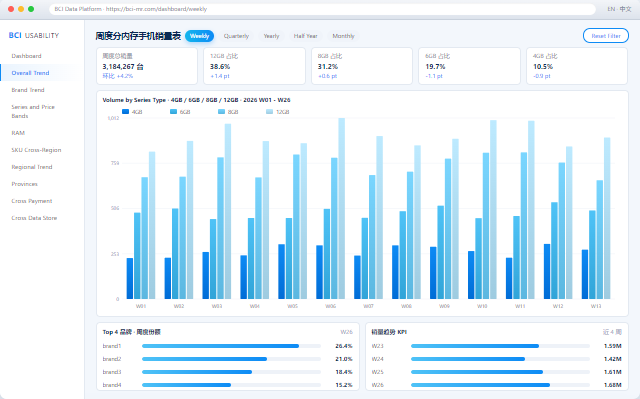Viewport: 640px width, 399px height.
Task: Click the 3,184,267 台 total volume card
Action: point(147,66)
